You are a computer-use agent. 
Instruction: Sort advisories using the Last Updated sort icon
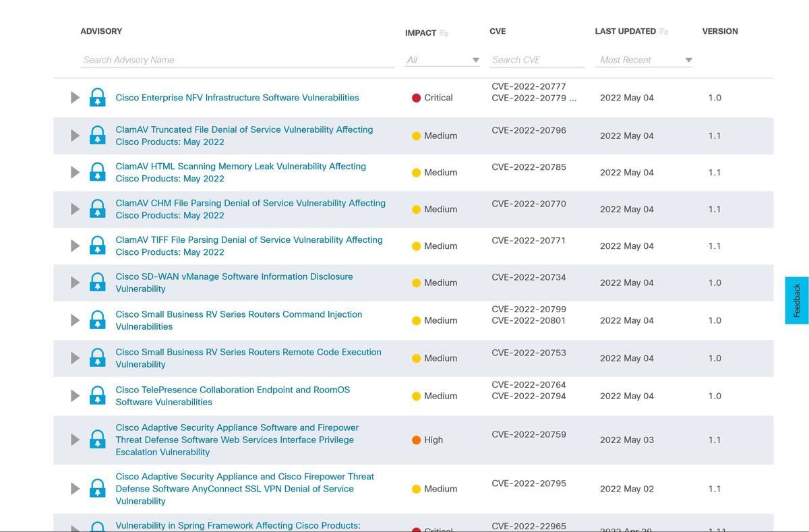pos(663,32)
